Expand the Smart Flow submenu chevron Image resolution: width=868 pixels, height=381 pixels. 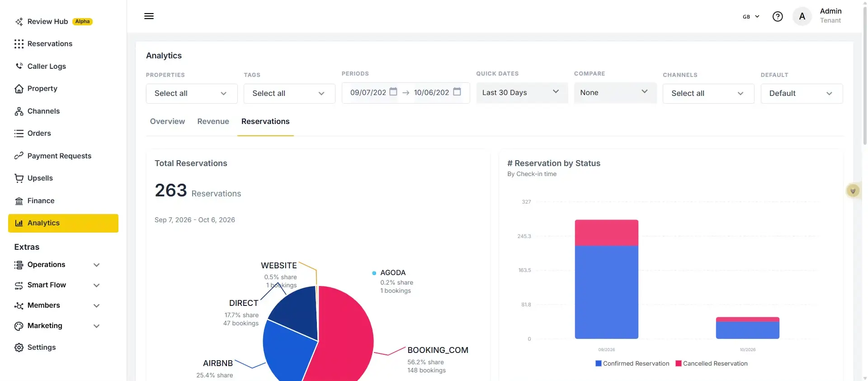click(x=96, y=286)
